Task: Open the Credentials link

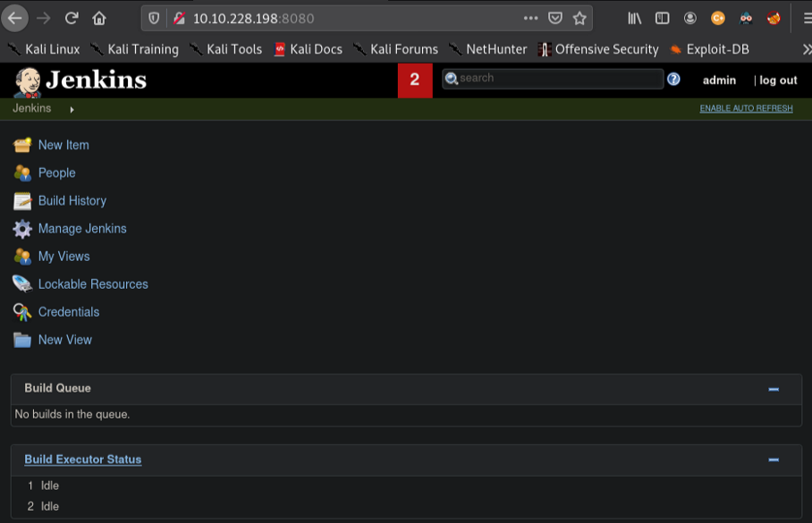Action: click(69, 312)
